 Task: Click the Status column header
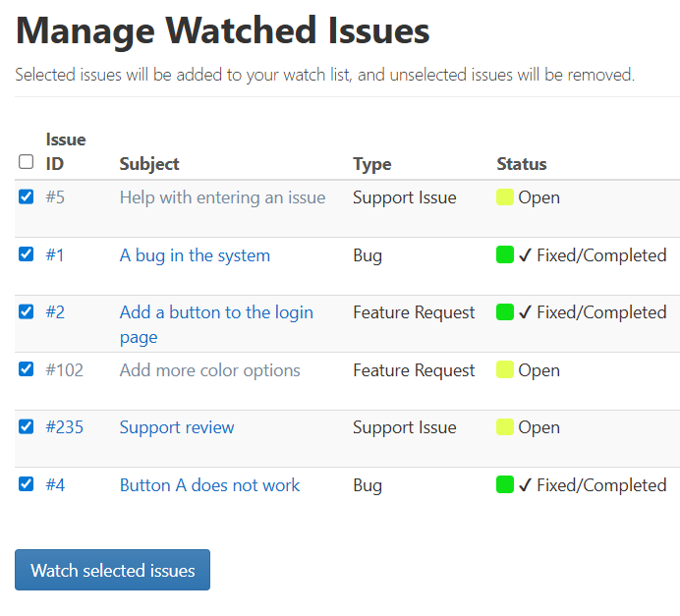click(x=521, y=164)
